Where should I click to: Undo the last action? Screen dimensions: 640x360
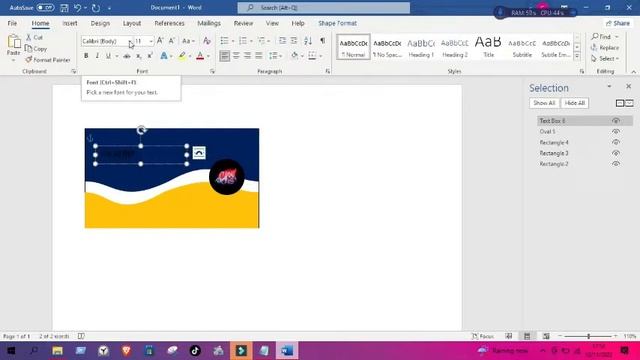coord(78,8)
